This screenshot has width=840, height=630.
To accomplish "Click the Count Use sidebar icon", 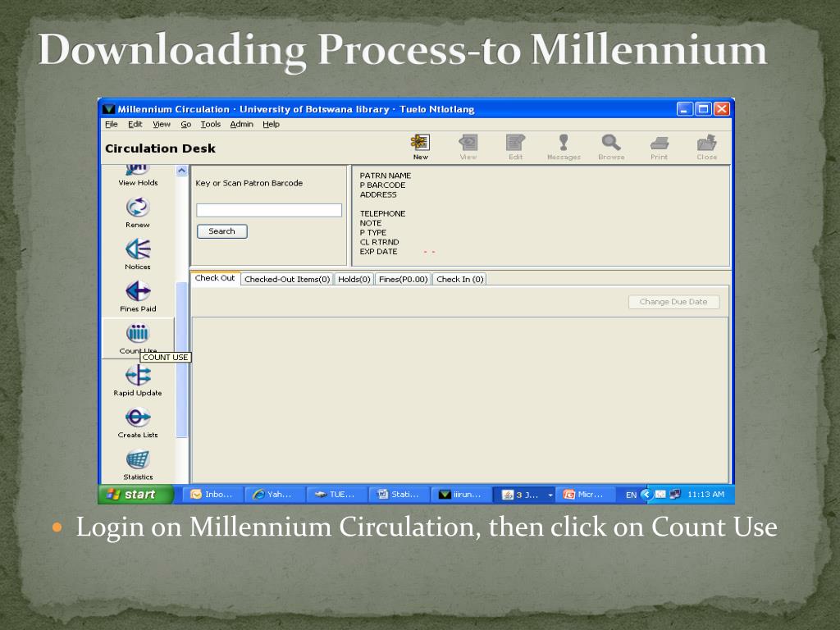I will 138,334.
